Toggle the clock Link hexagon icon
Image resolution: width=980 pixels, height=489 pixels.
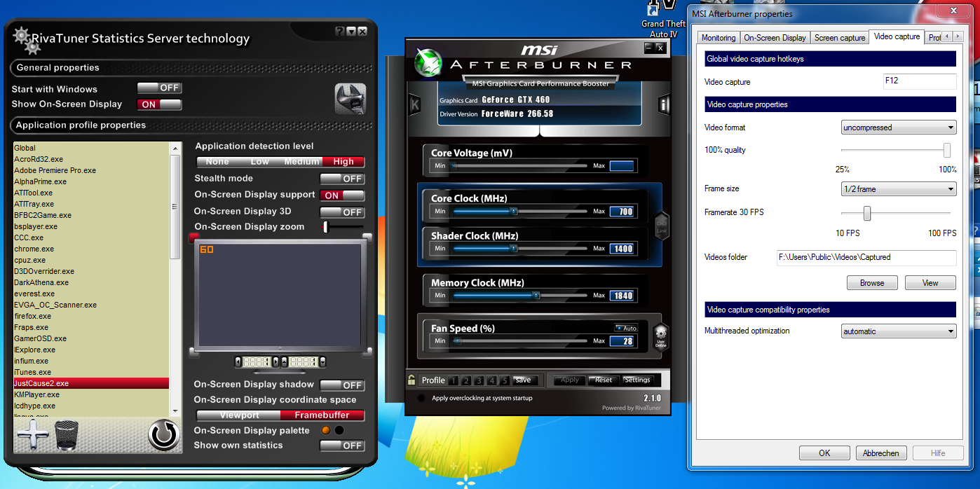(x=662, y=226)
